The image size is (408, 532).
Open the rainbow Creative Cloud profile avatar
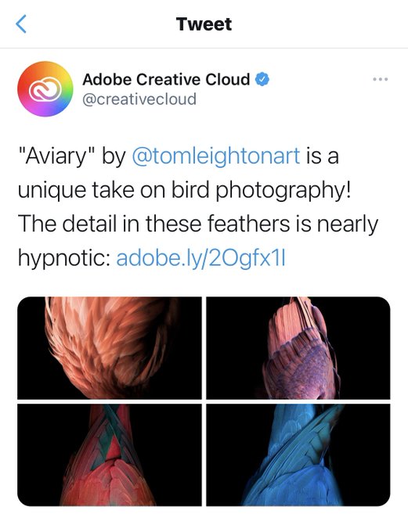(x=45, y=89)
